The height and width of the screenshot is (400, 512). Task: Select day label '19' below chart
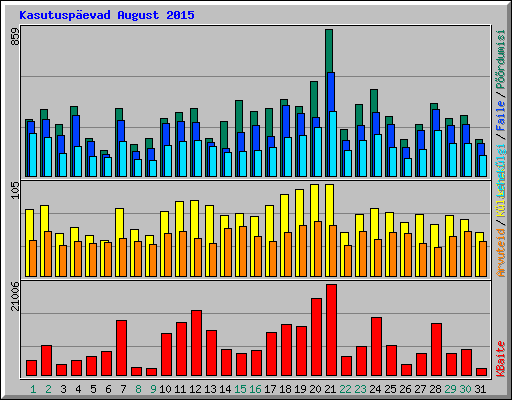300,389
